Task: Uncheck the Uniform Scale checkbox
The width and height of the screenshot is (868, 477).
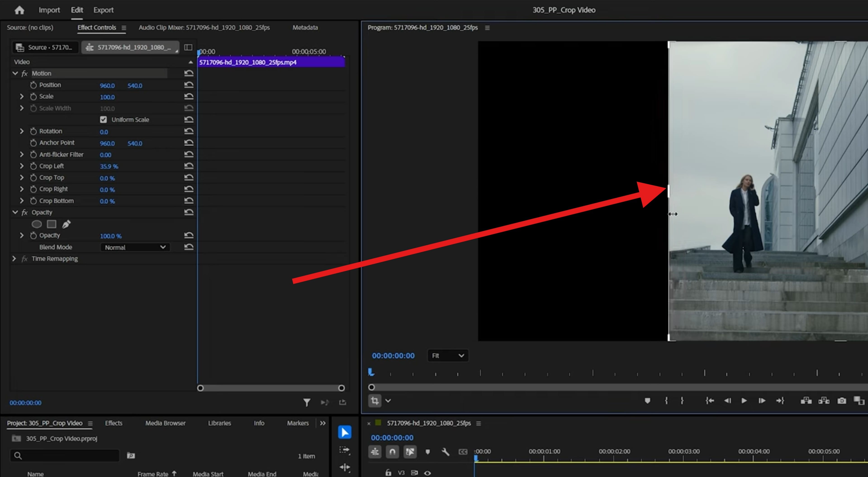Action: point(103,120)
